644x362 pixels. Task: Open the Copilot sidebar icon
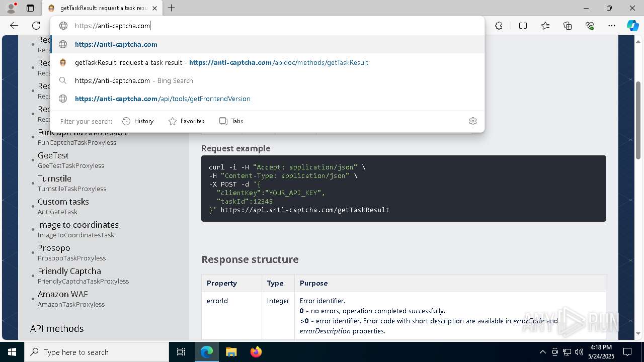pyautogui.click(x=632, y=26)
